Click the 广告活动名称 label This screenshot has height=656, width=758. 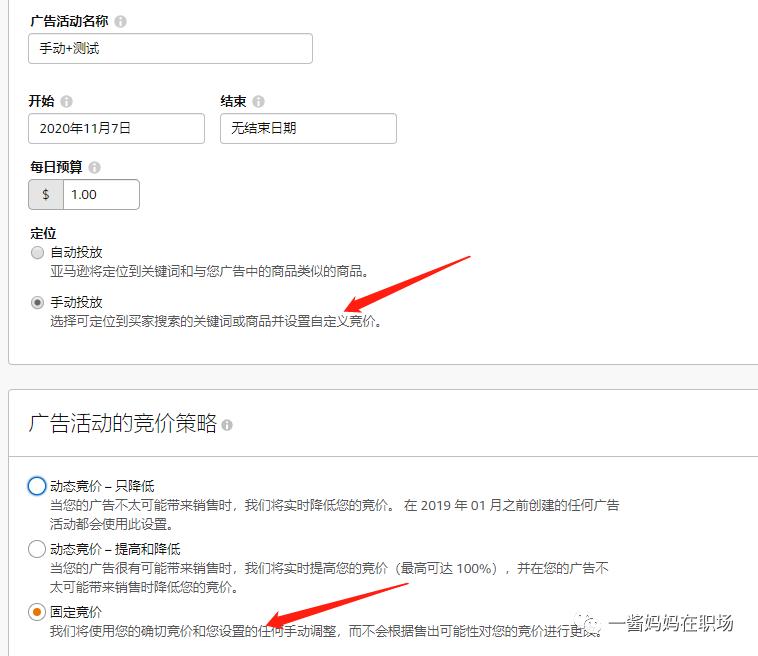(69, 21)
